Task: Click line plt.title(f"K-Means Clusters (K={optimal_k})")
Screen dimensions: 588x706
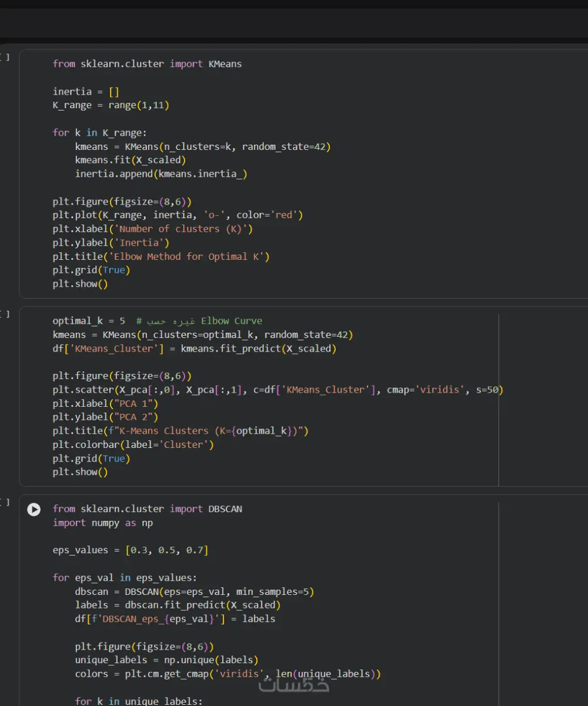Action: (181, 431)
